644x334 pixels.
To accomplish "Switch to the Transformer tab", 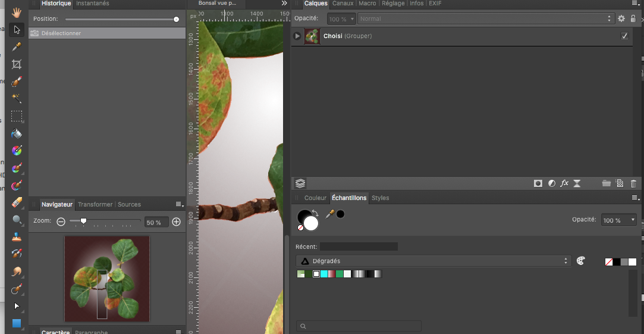I will tap(95, 204).
